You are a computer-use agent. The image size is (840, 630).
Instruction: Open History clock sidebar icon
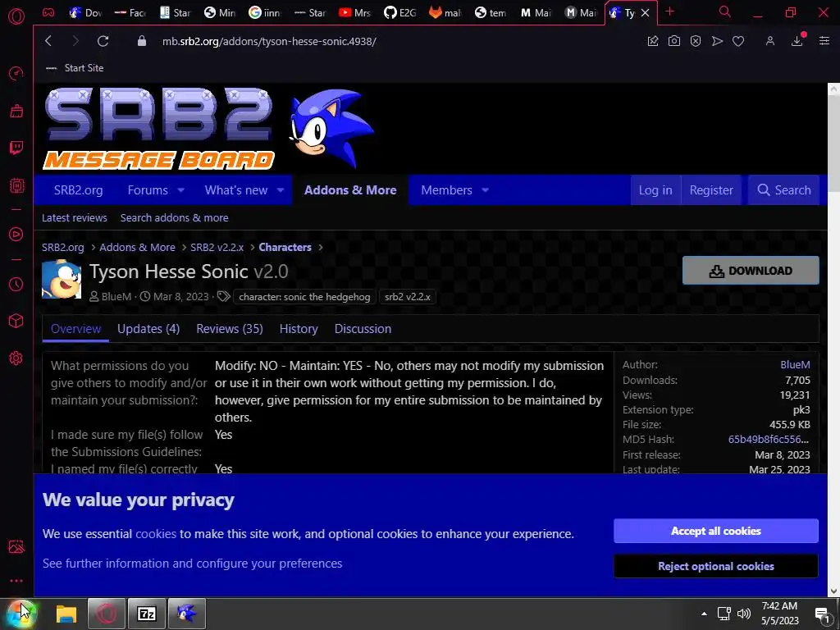click(16, 284)
